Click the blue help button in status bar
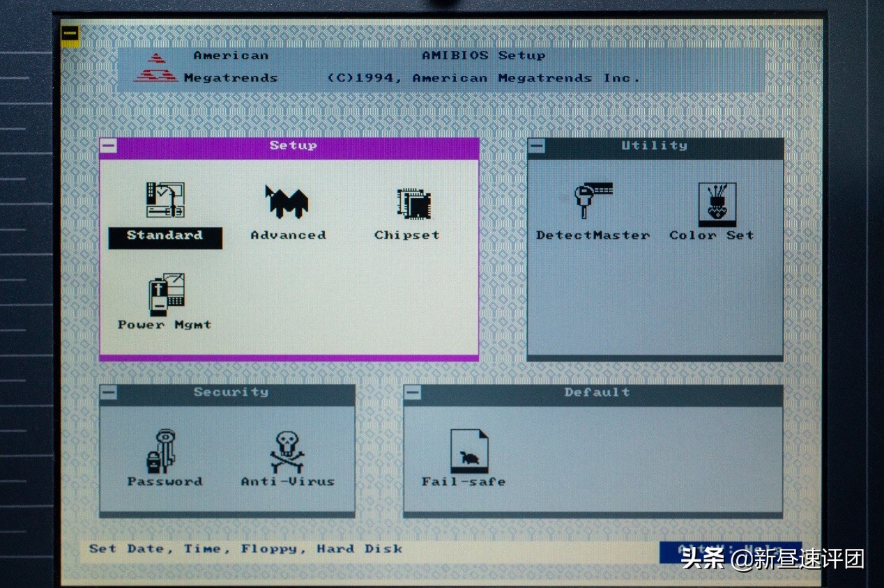 click(x=731, y=552)
